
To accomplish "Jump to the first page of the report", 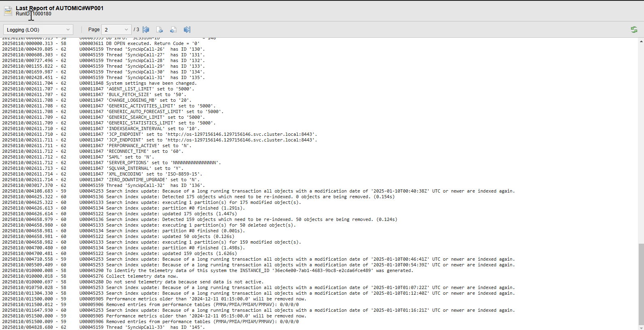I will 146,30.
